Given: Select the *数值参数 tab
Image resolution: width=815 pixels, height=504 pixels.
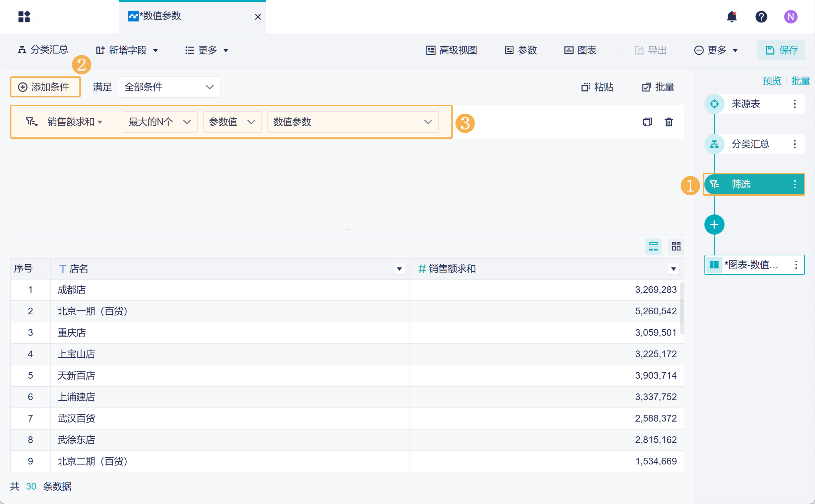Looking at the screenshot, I should [x=161, y=16].
